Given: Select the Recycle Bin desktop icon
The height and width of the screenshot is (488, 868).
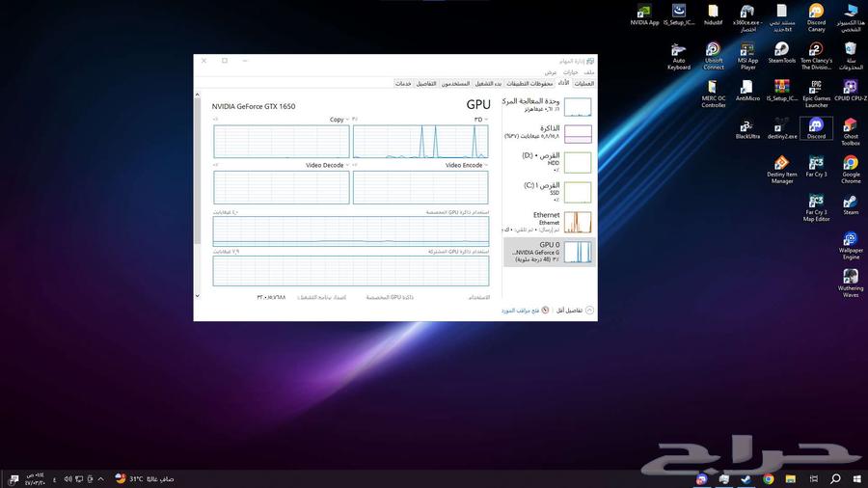Looking at the screenshot, I should [851, 57].
